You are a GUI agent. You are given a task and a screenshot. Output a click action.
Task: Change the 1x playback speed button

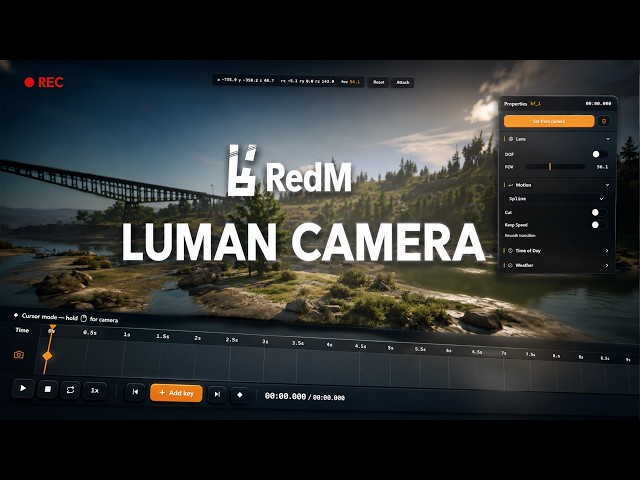click(95, 391)
